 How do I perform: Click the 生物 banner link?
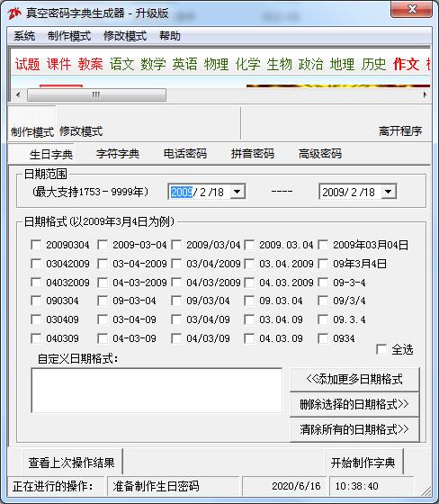click(280, 64)
